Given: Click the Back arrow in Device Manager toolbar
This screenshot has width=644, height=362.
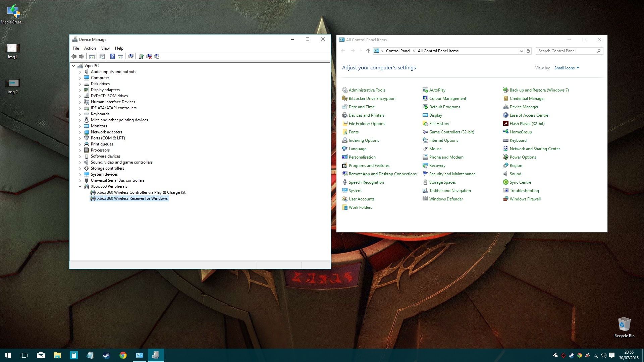Looking at the screenshot, I should pos(74,56).
